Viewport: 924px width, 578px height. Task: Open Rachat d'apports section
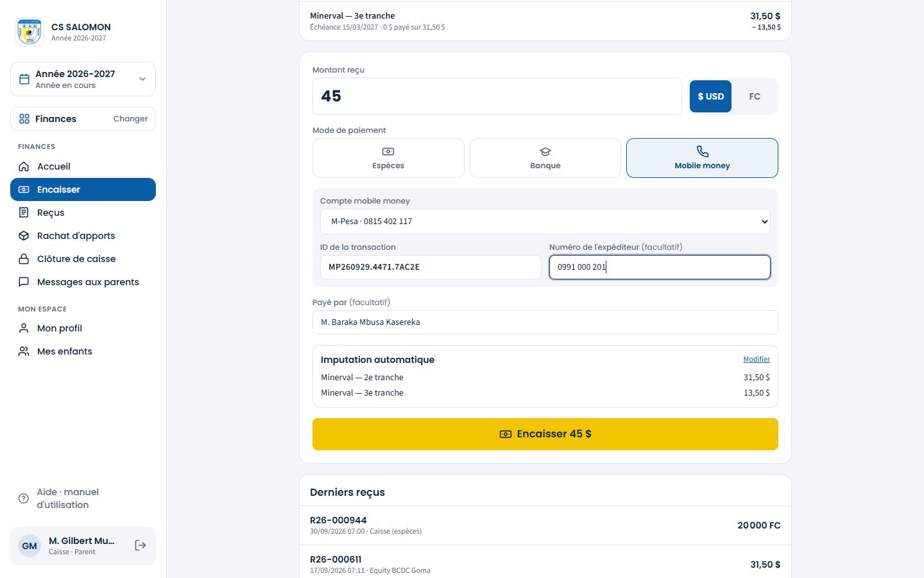pos(83,236)
